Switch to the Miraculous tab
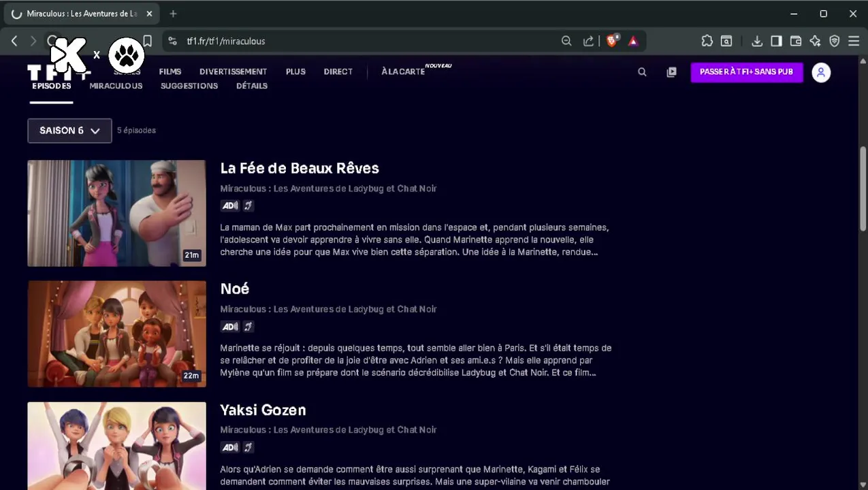This screenshot has width=868, height=490. (x=116, y=86)
